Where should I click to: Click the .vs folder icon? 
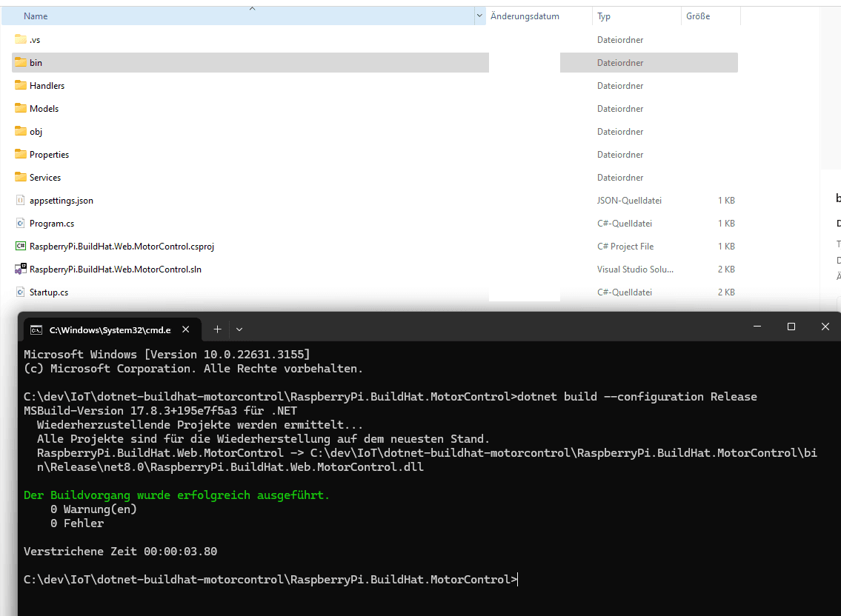tap(21, 39)
